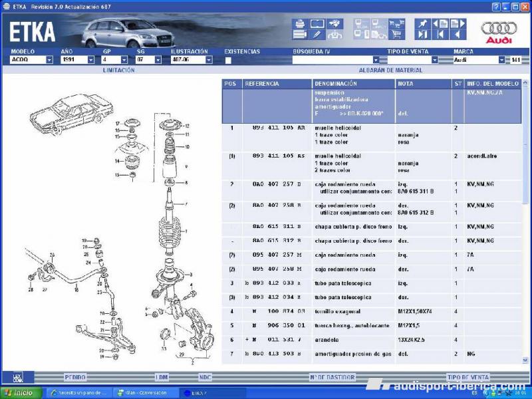This screenshot has width=532, height=399.
Task: Expand the MODELO dropdown
Action: [x=49, y=60]
